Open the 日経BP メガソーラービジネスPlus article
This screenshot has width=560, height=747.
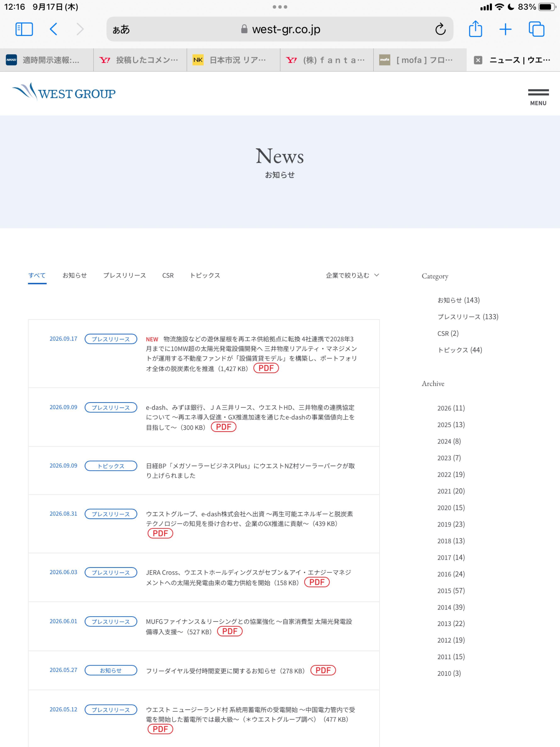[x=250, y=470]
